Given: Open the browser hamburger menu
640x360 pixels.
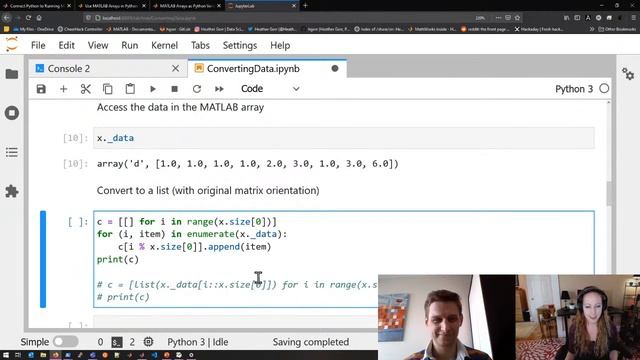Looking at the screenshot, I should (x=633, y=18).
